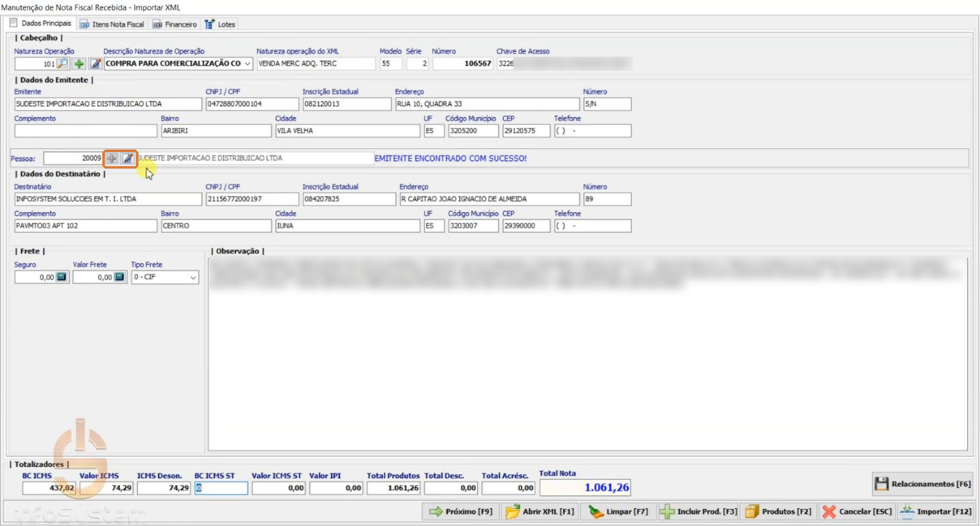
Task: Click the Abrir XML [F1] button
Action: tap(540, 511)
